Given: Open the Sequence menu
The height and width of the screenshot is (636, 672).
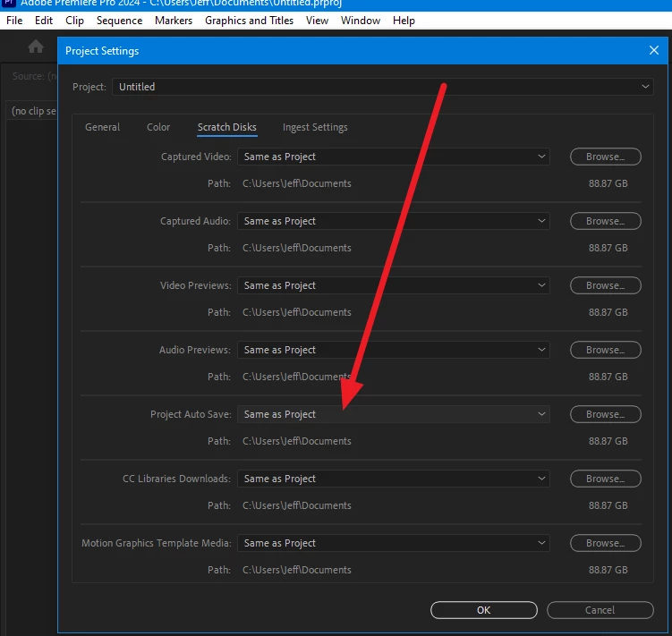Looking at the screenshot, I should [119, 21].
